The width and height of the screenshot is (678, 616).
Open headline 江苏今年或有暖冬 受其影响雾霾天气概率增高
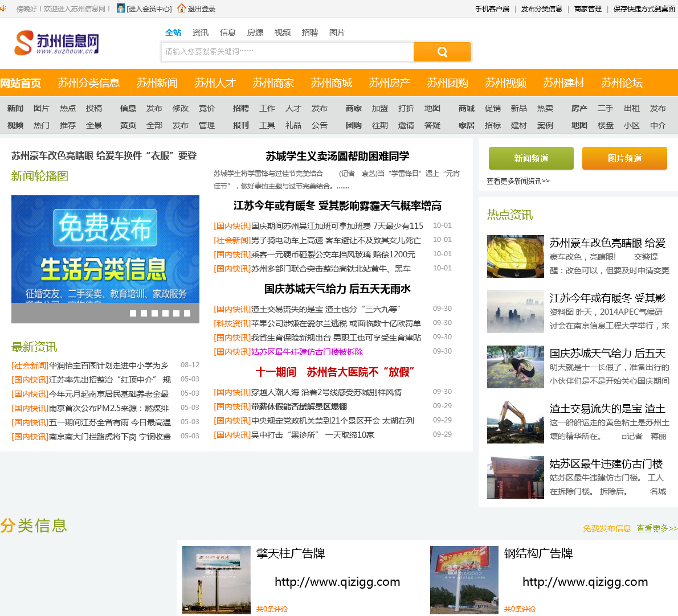(337, 206)
